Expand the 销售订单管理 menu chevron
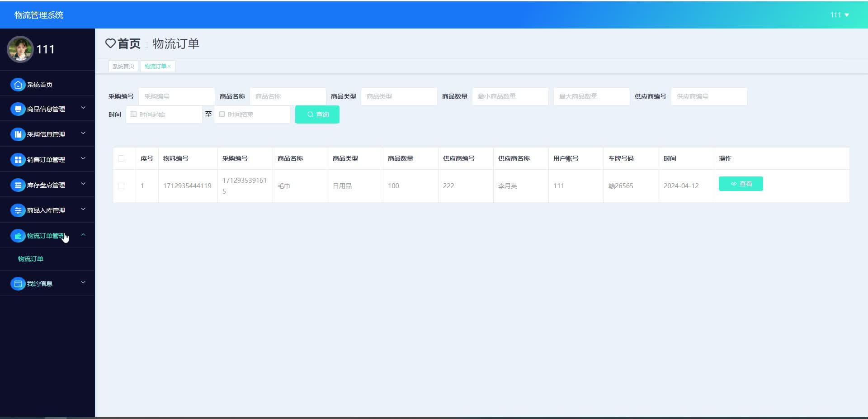 click(83, 158)
